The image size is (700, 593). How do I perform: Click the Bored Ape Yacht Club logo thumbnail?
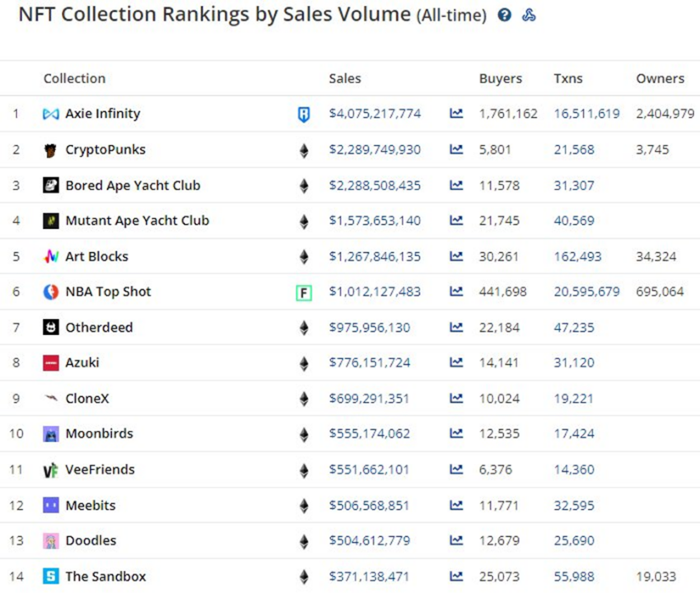pyautogui.click(x=51, y=184)
